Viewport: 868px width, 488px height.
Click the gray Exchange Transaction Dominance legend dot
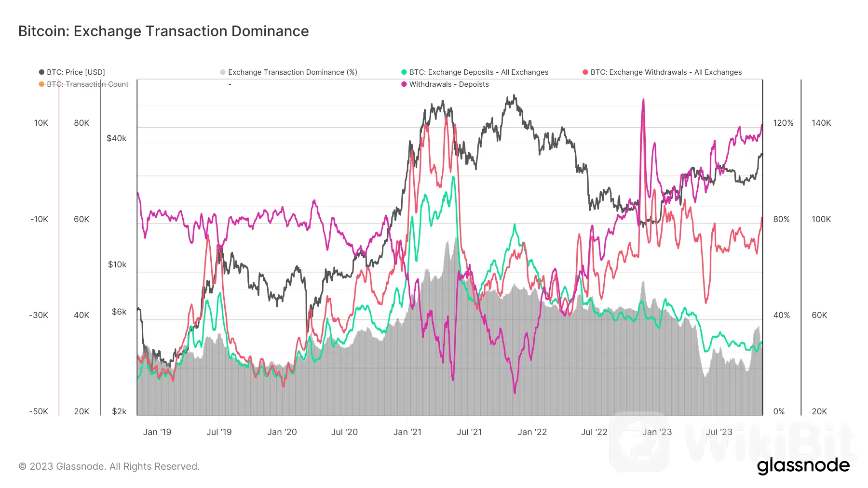(x=223, y=72)
